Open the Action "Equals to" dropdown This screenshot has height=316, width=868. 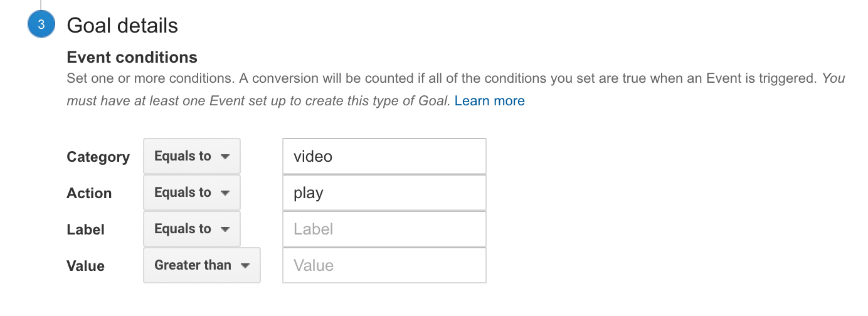coord(191,193)
